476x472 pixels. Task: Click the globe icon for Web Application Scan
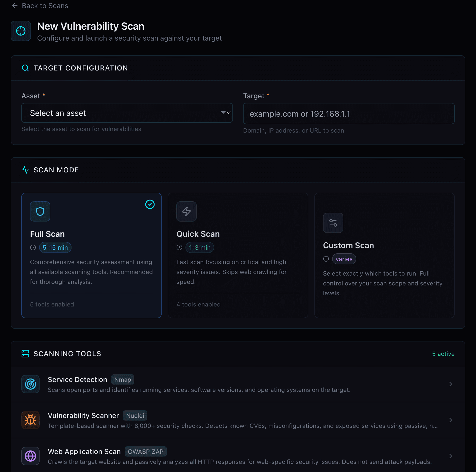click(30, 456)
